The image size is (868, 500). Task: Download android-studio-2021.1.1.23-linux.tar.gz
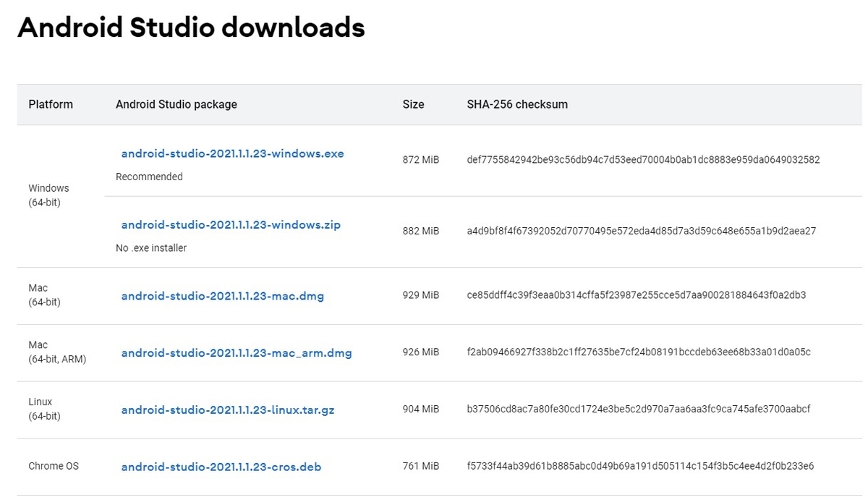click(228, 410)
